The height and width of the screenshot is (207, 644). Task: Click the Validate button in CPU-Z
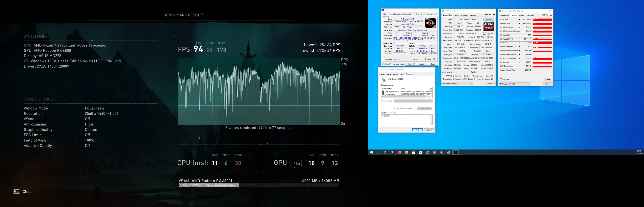pyautogui.click(x=421, y=64)
